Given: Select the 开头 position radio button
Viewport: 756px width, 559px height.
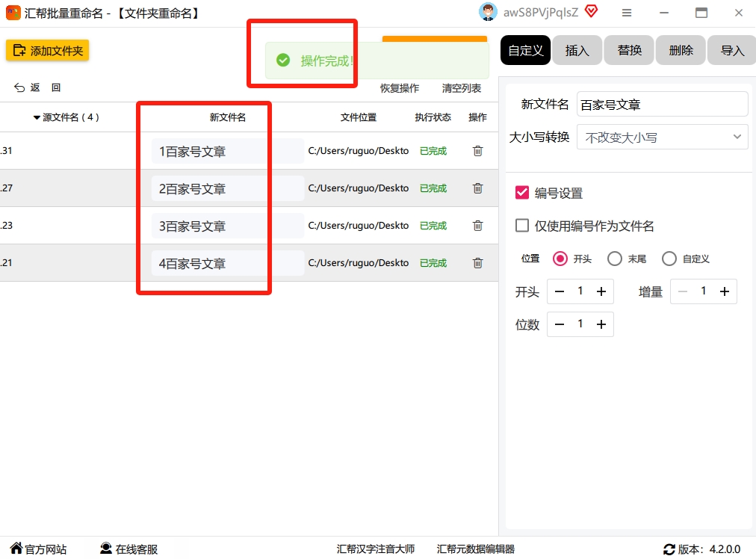Looking at the screenshot, I should pos(560,259).
